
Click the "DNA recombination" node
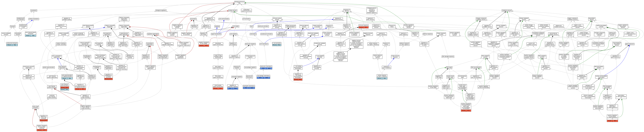pyautogui.click(x=476, y=67)
